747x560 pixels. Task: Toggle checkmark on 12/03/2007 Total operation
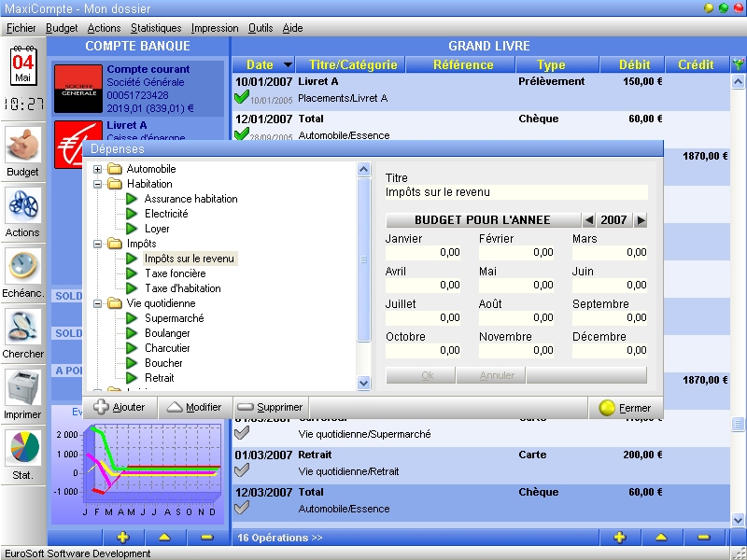pos(242,508)
